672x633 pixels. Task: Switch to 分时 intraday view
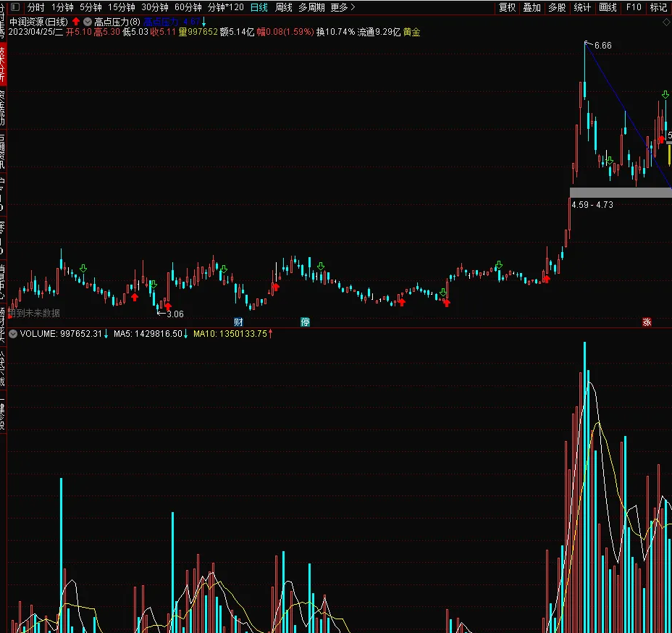(36, 7)
